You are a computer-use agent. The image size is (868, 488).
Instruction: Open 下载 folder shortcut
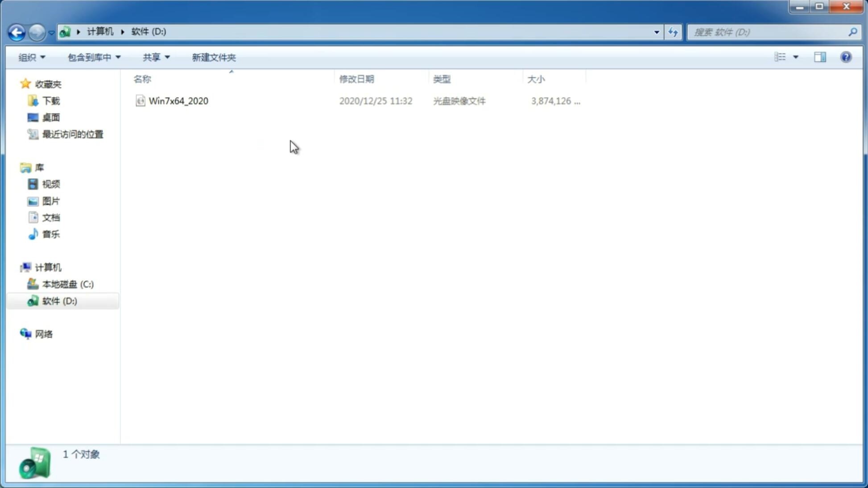point(50,100)
